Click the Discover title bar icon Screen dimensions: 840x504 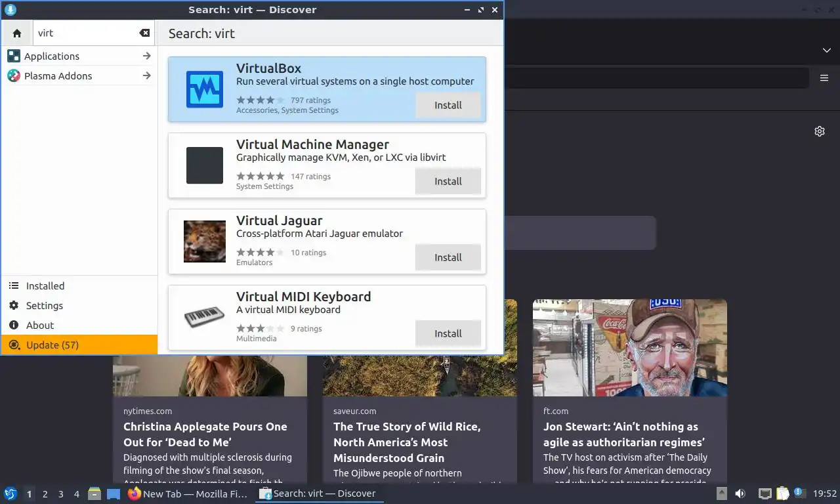tap(10, 10)
